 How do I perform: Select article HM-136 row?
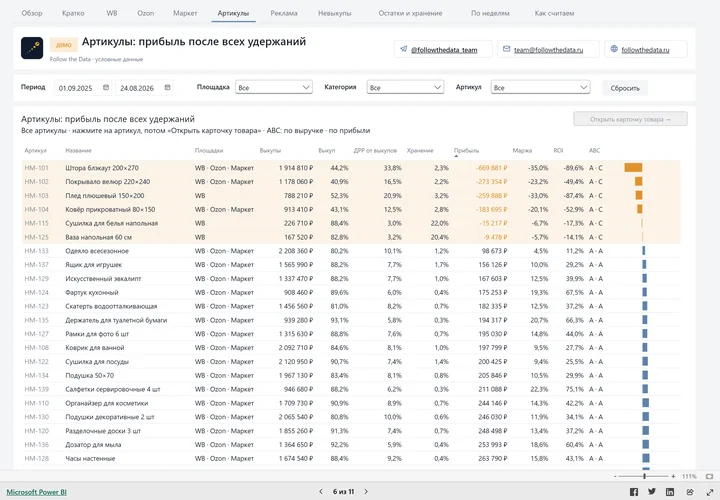point(351,444)
